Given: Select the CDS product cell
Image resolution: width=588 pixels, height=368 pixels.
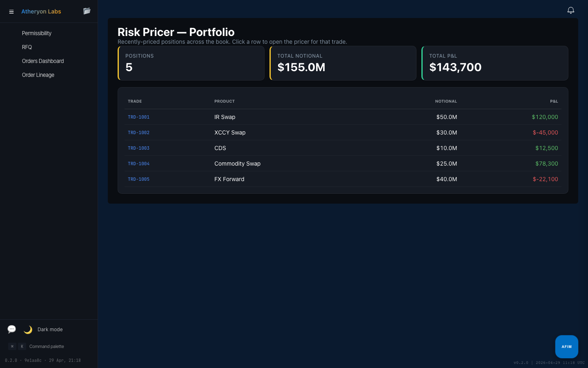Looking at the screenshot, I should click(220, 148).
